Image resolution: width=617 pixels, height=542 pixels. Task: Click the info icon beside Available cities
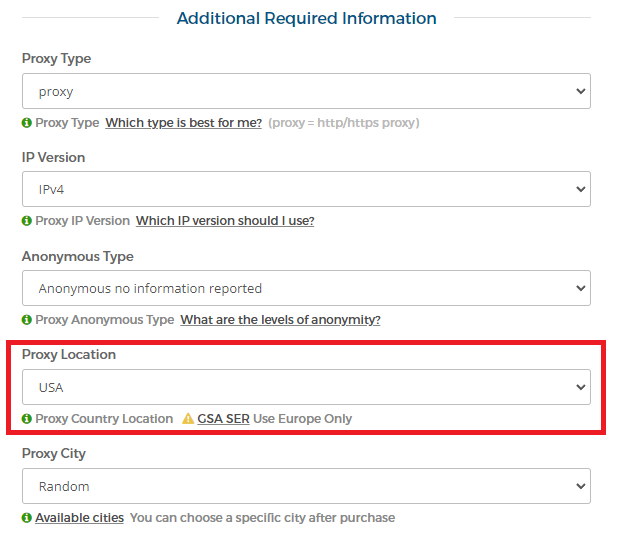[26, 518]
